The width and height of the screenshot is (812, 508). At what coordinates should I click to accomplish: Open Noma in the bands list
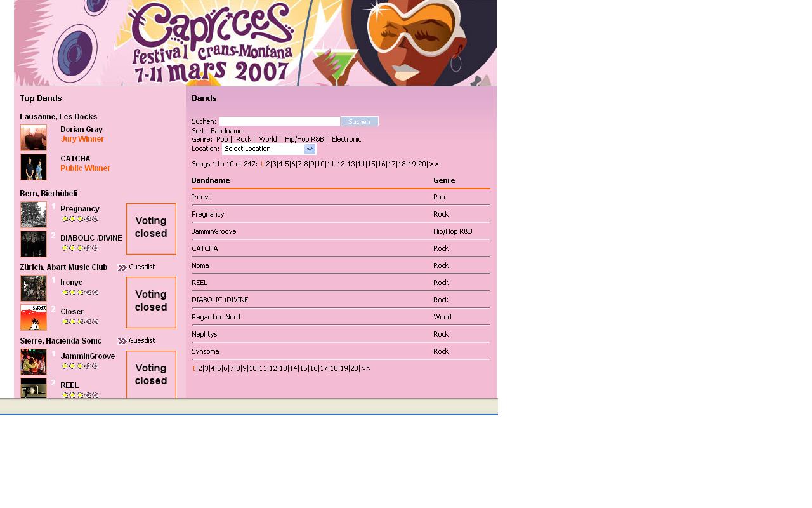coord(200,265)
